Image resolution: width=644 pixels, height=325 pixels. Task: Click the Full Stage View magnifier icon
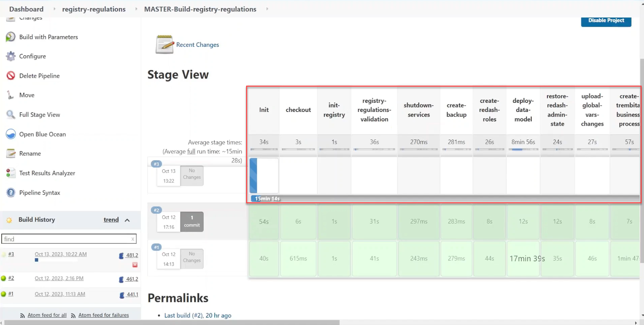click(11, 115)
